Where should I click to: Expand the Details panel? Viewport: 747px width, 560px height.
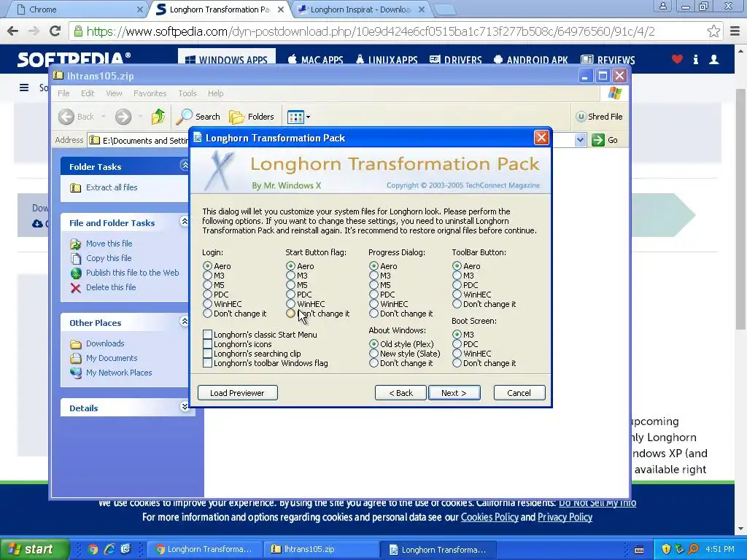click(x=185, y=407)
